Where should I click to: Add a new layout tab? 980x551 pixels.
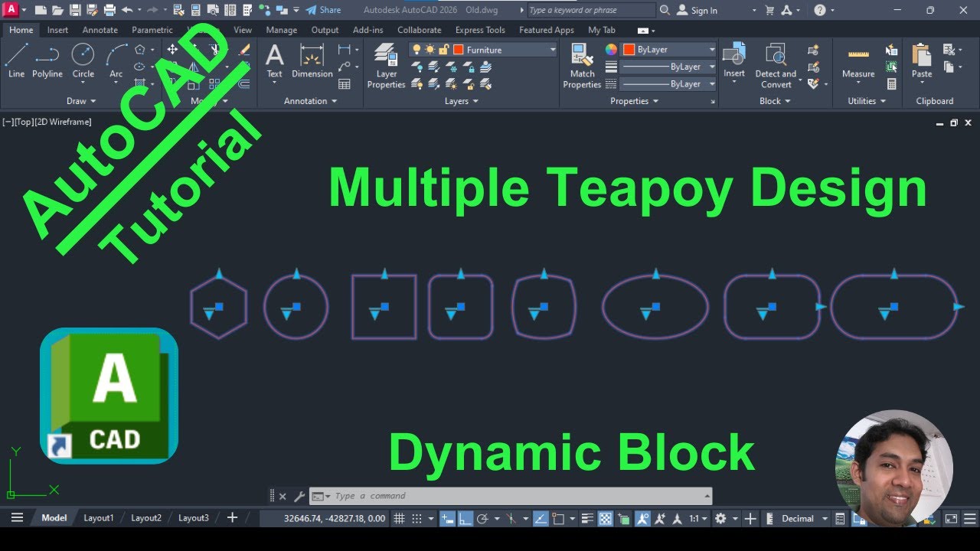tap(232, 518)
